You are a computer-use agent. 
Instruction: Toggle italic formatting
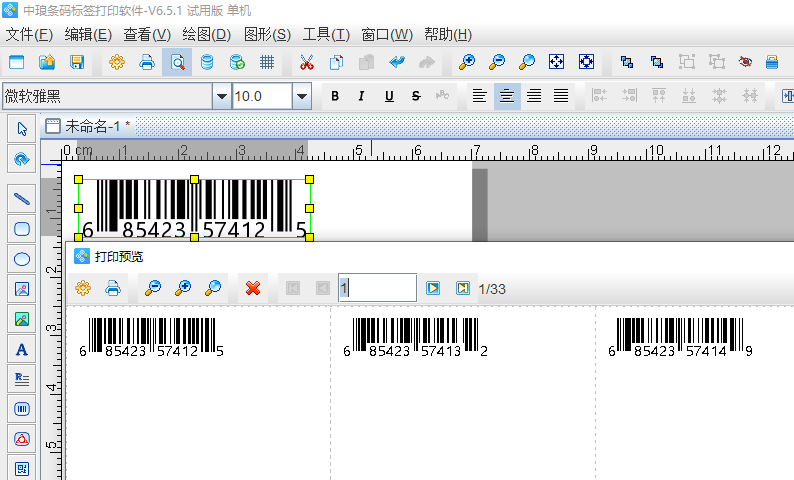[361, 97]
